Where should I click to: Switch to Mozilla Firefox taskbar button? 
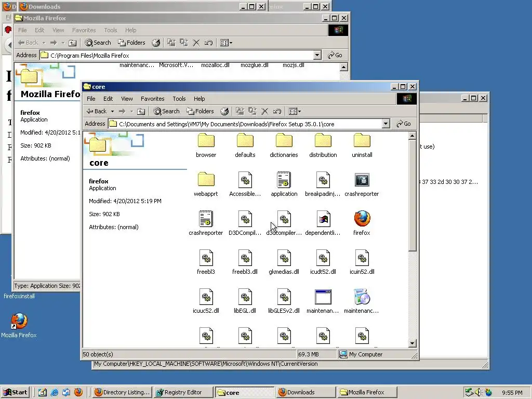point(366,392)
